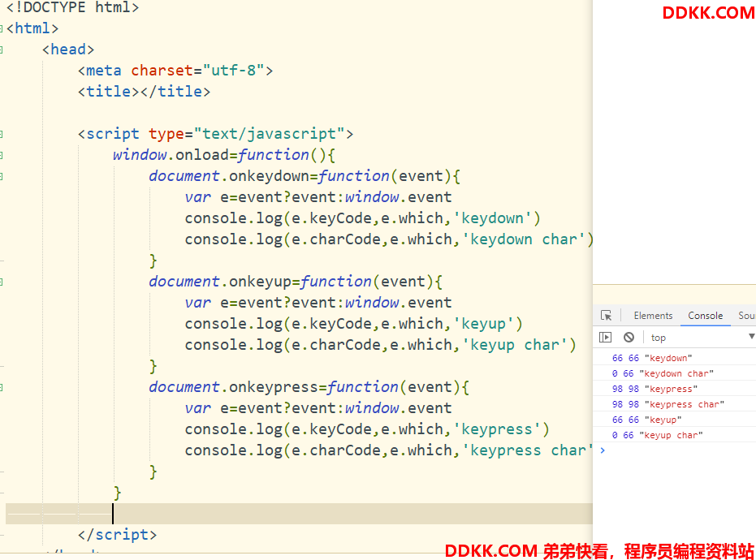Open the 'top' JavaScript context dropdown
The image size is (756, 560).
tap(702, 338)
